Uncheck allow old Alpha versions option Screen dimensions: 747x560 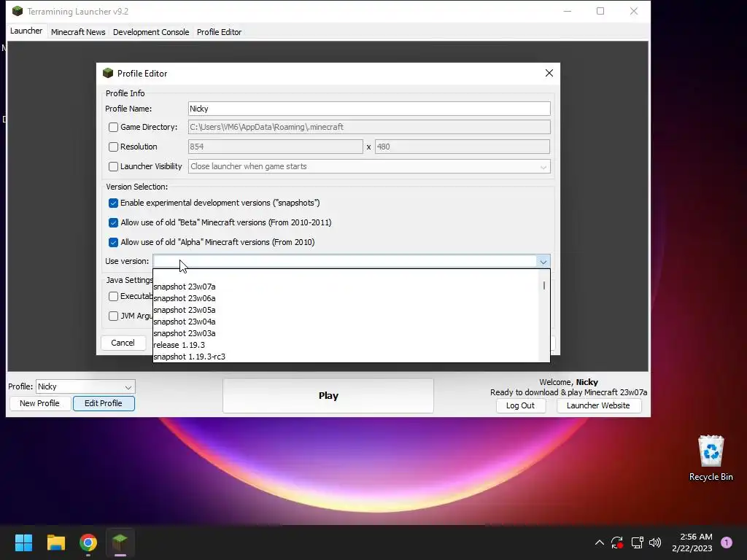pos(113,242)
